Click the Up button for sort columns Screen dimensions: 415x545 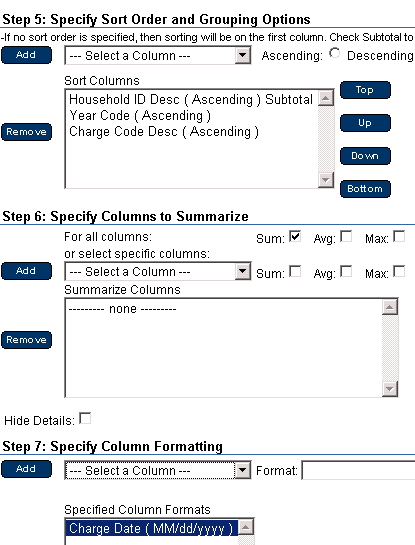(365, 123)
